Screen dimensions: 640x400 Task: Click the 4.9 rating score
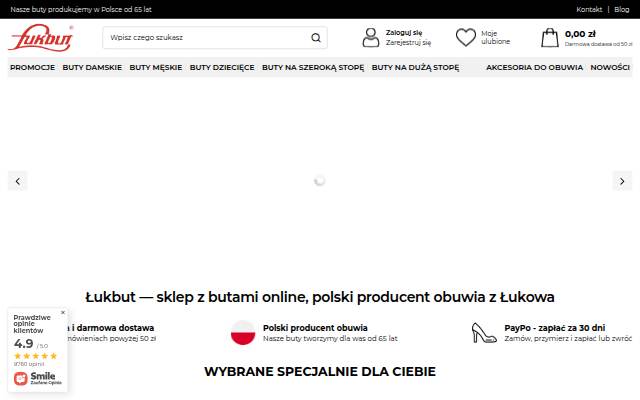click(x=23, y=344)
